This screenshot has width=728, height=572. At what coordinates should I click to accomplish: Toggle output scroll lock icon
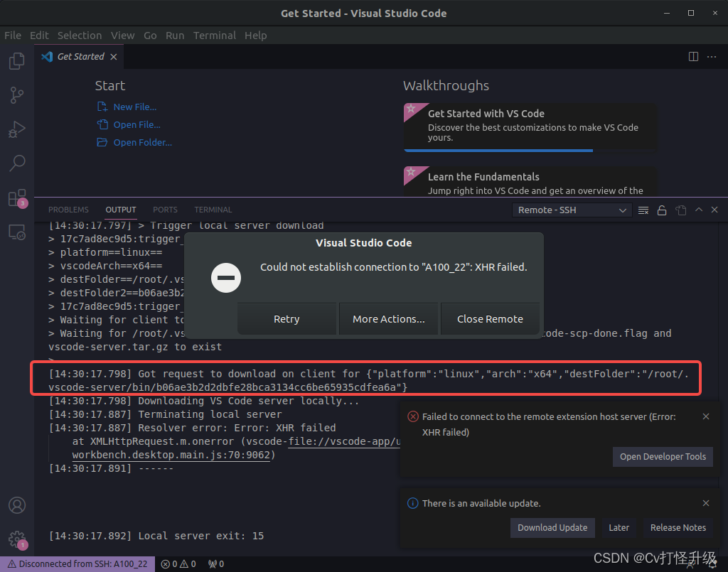(x=662, y=210)
